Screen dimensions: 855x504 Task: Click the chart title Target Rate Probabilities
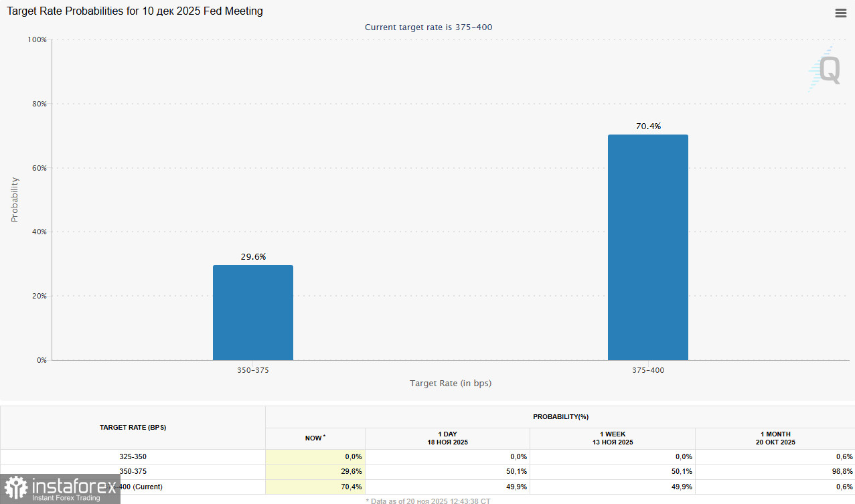[x=135, y=11]
